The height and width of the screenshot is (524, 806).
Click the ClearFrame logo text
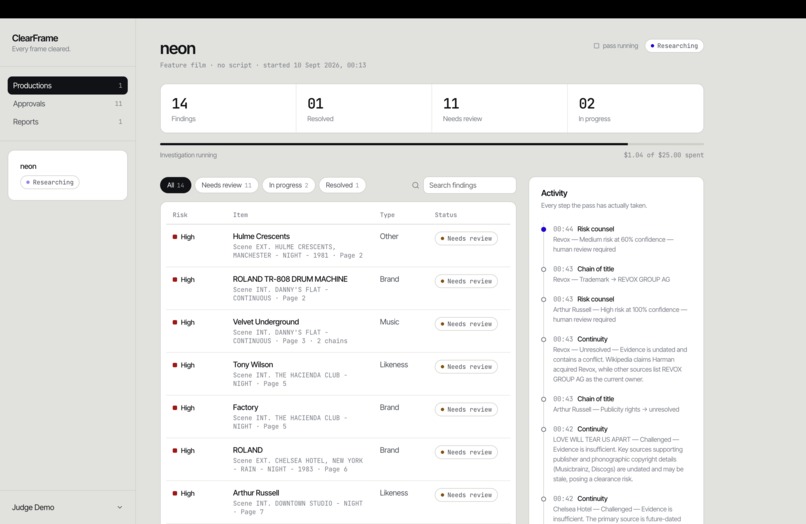tap(35, 38)
